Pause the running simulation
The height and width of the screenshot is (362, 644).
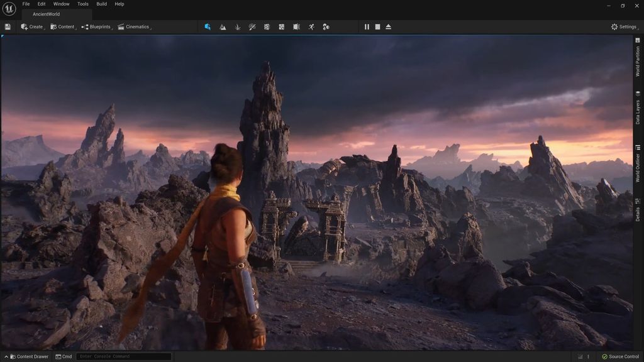(367, 26)
